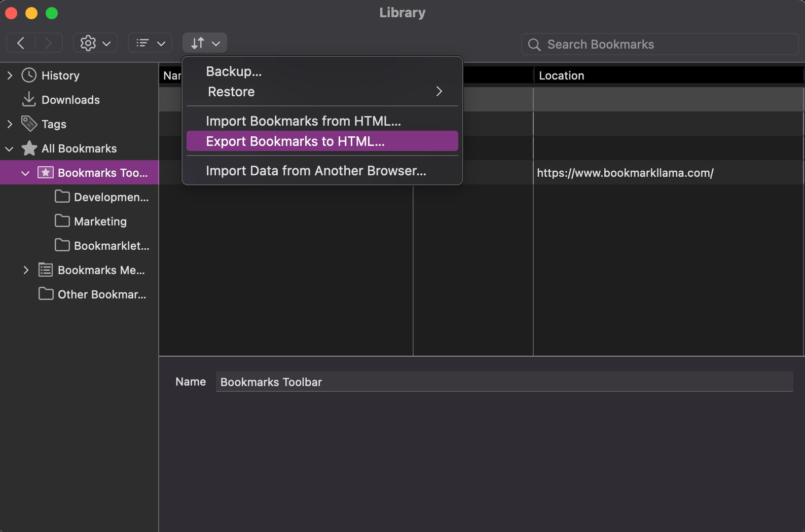This screenshot has height=532, width=805.
Task: Expand the Bookmarks Menu folder
Action: [26, 270]
